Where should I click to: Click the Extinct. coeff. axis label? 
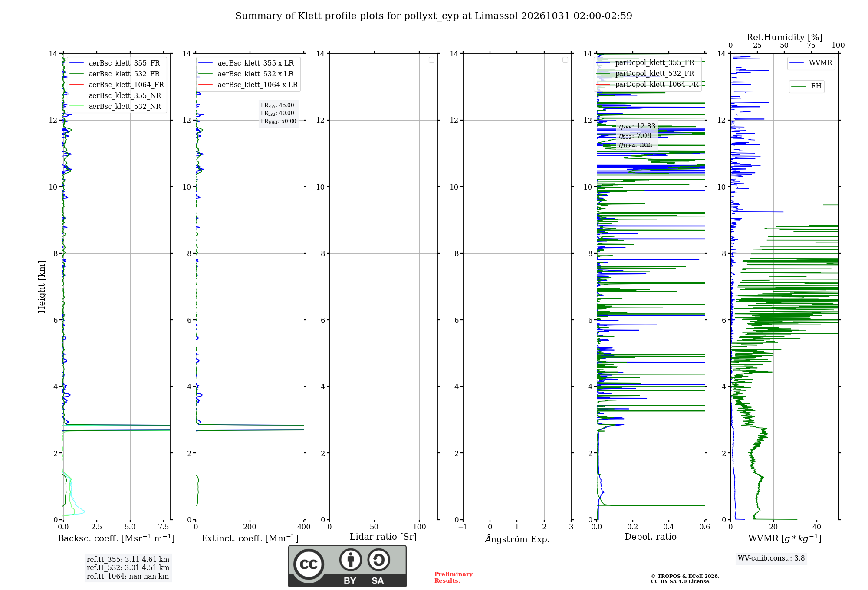pyautogui.click(x=250, y=538)
